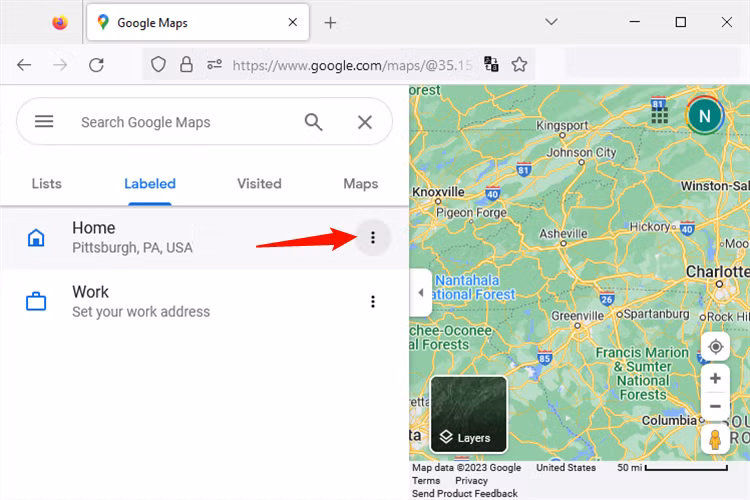Open Firefox list all tabs dropdown
The image size is (750, 500).
tap(551, 22)
